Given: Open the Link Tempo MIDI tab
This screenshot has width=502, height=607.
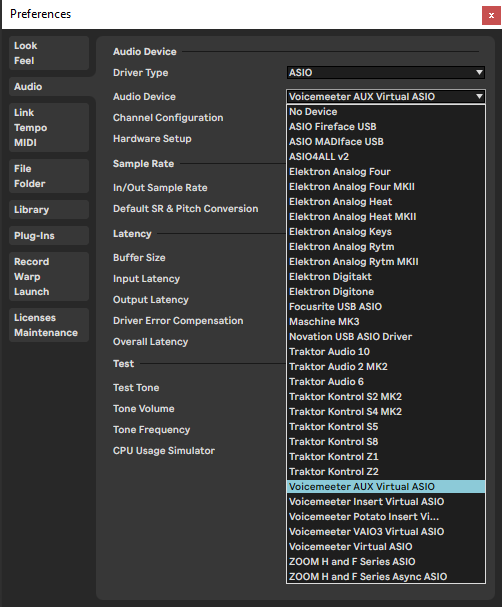Looking at the screenshot, I should 49,127.
